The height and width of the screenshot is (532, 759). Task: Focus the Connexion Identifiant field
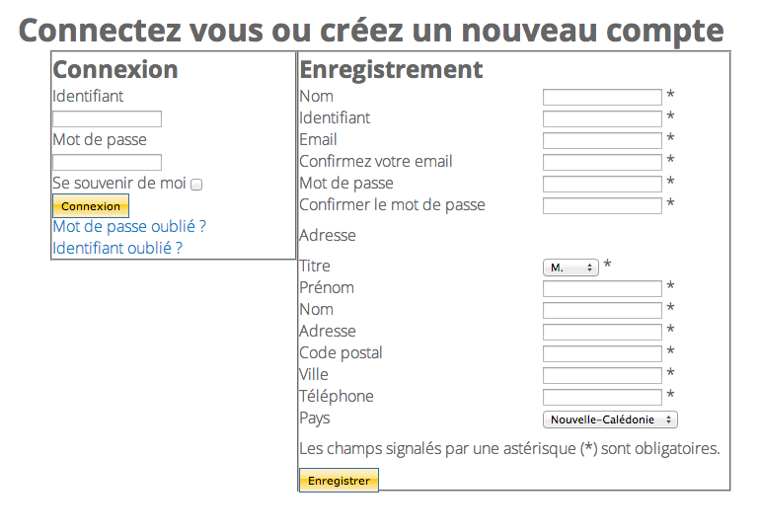coord(107,119)
